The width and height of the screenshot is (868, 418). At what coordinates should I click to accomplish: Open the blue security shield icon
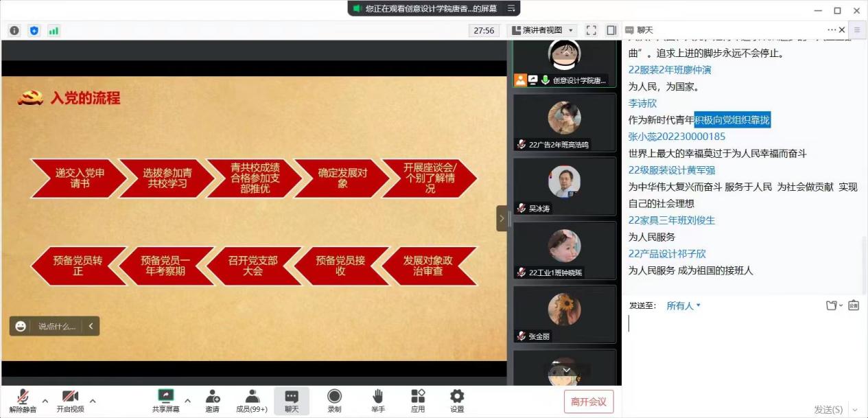(34, 30)
